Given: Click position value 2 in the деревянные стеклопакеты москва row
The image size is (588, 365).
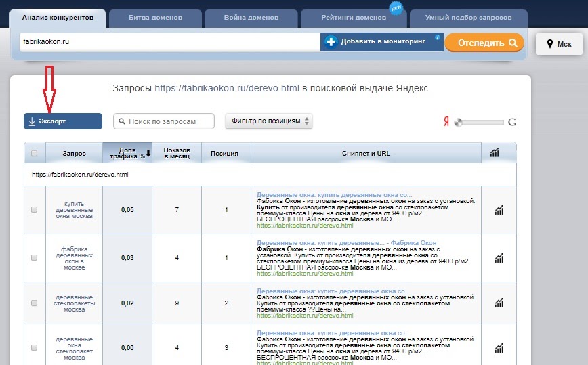Looking at the screenshot, I should pyautogui.click(x=226, y=303).
